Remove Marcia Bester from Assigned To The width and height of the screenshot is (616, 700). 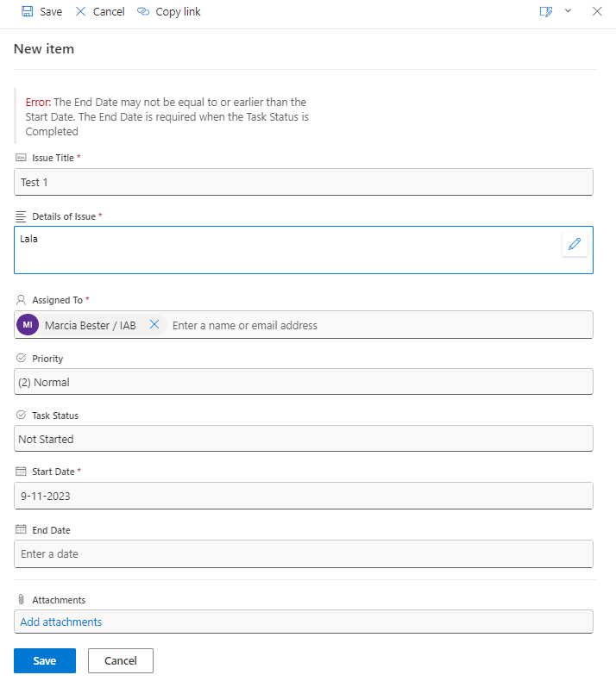point(154,325)
